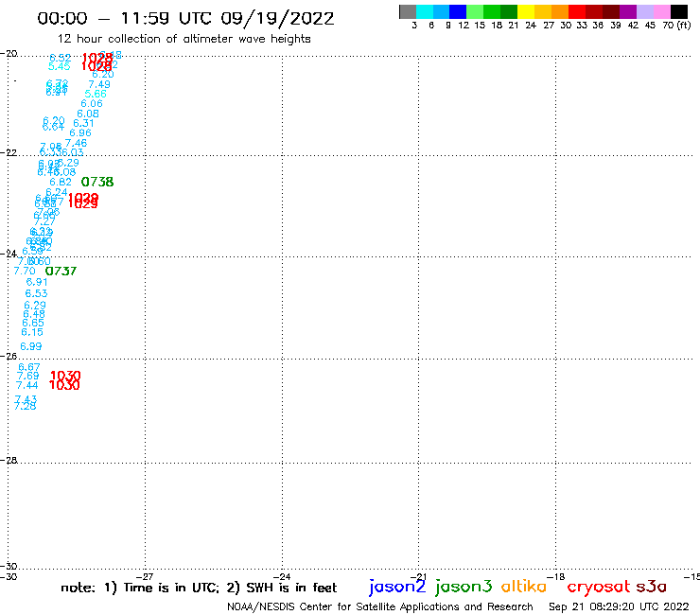The width and height of the screenshot is (700, 615).
Task: Click the wave height value 7.46
Action: point(76,144)
